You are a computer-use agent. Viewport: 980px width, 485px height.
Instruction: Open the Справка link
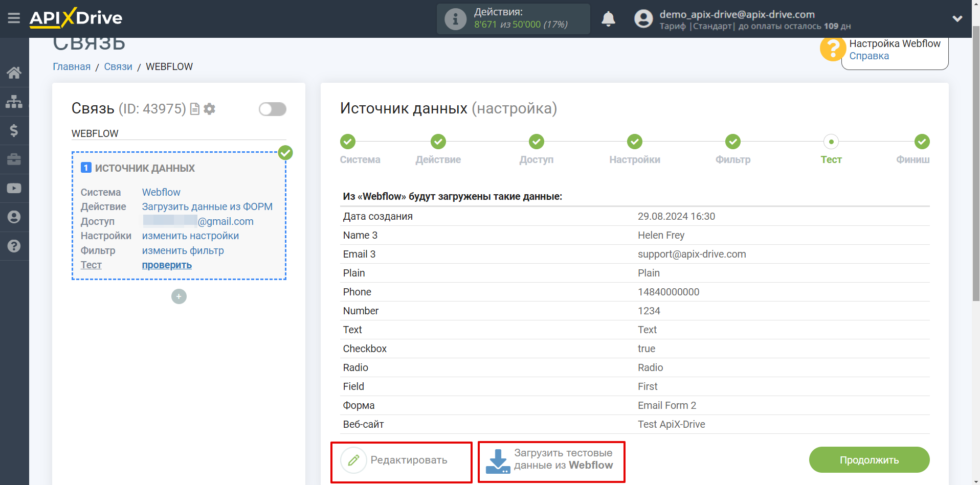tap(869, 56)
